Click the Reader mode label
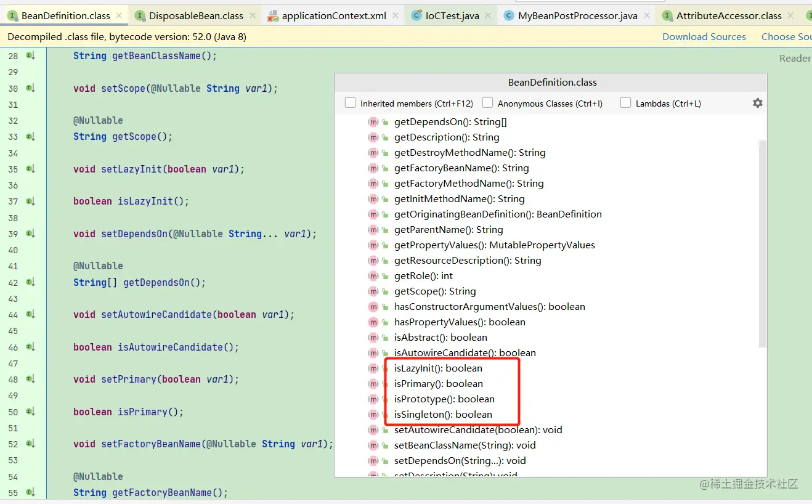This screenshot has width=812, height=504. tap(795, 58)
